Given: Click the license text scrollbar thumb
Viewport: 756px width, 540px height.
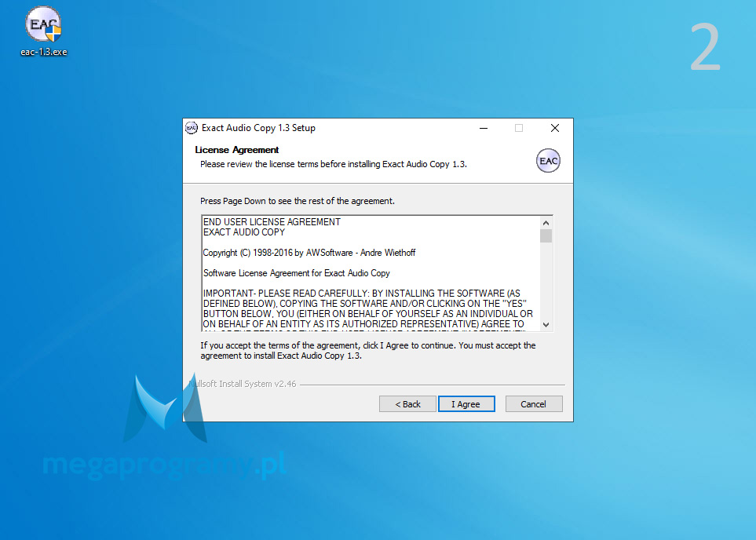Looking at the screenshot, I should point(546,235).
